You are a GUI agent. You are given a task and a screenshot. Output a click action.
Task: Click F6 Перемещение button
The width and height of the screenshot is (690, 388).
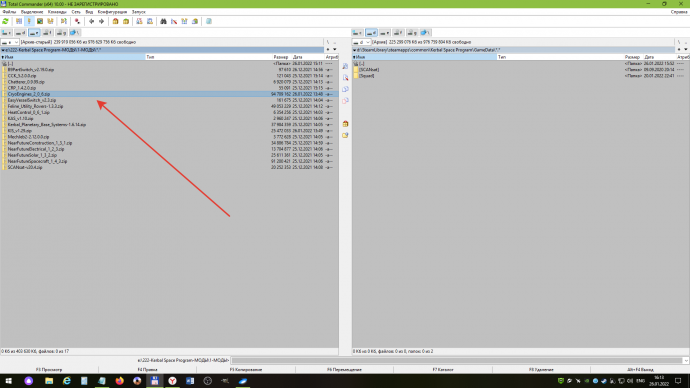(x=344, y=370)
